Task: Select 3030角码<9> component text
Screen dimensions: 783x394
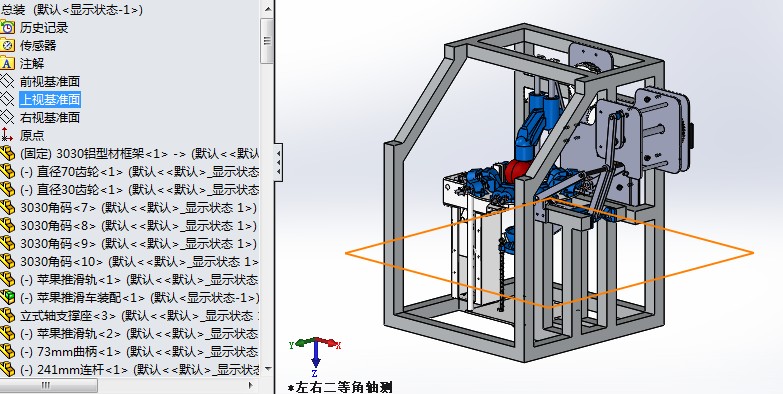Action: click(139, 243)
